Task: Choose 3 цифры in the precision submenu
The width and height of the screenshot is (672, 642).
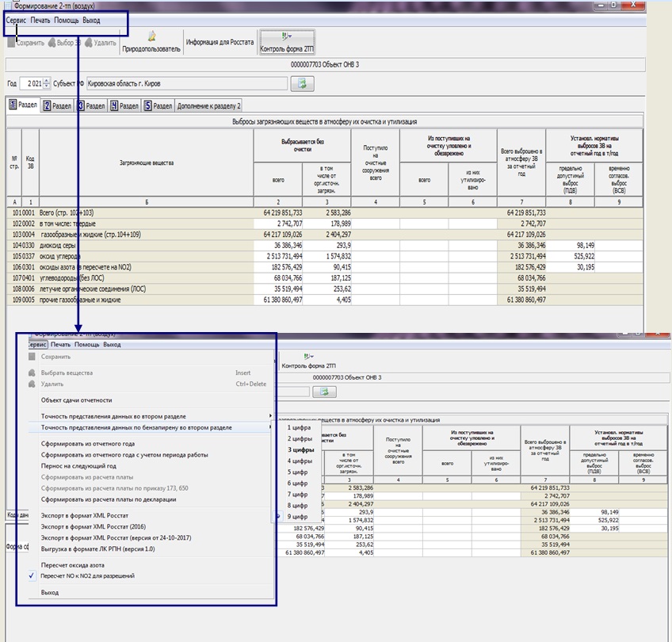Action: [300, 449]
